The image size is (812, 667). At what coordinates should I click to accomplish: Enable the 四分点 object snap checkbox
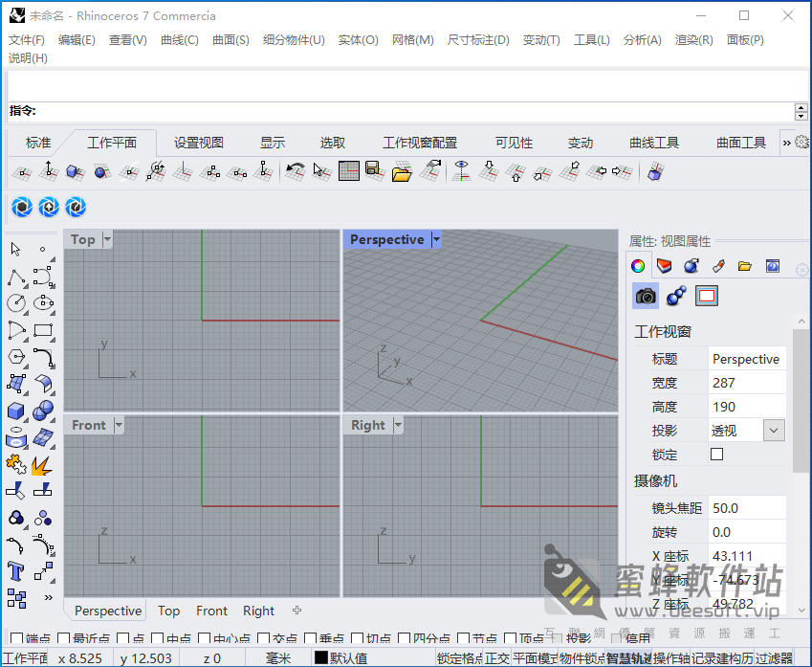[x=405, y=638]
